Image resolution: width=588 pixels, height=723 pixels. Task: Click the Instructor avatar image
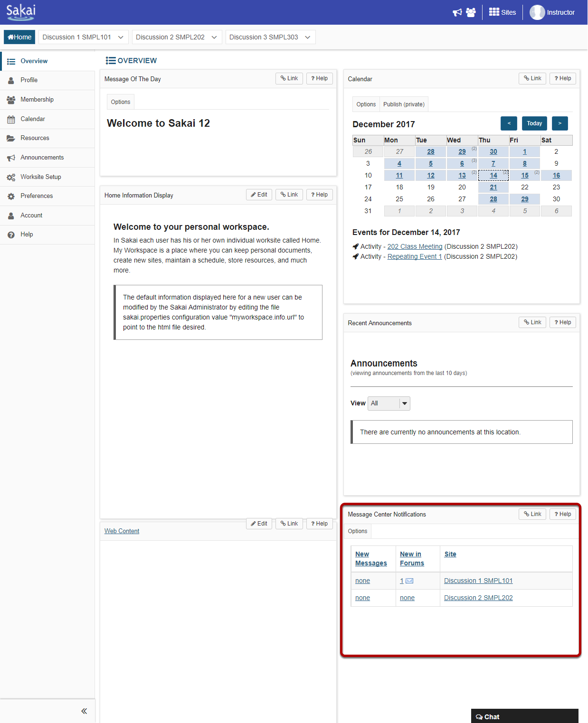pyautogui.click(x=537, y=12)
